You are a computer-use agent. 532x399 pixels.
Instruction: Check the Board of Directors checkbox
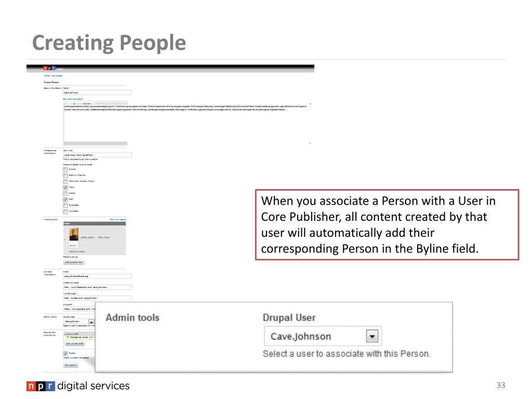click(65, 176)
